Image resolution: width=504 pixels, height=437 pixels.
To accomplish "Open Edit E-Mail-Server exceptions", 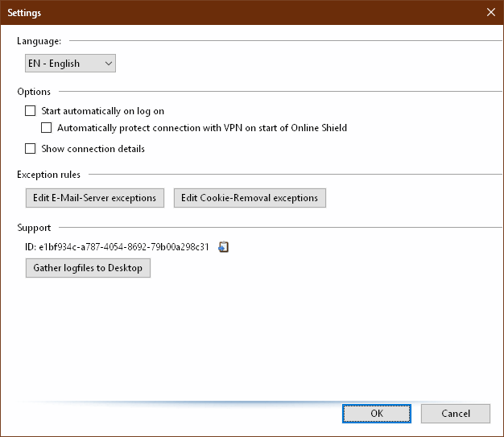I will pyautogui.click(x=95, y=198).
